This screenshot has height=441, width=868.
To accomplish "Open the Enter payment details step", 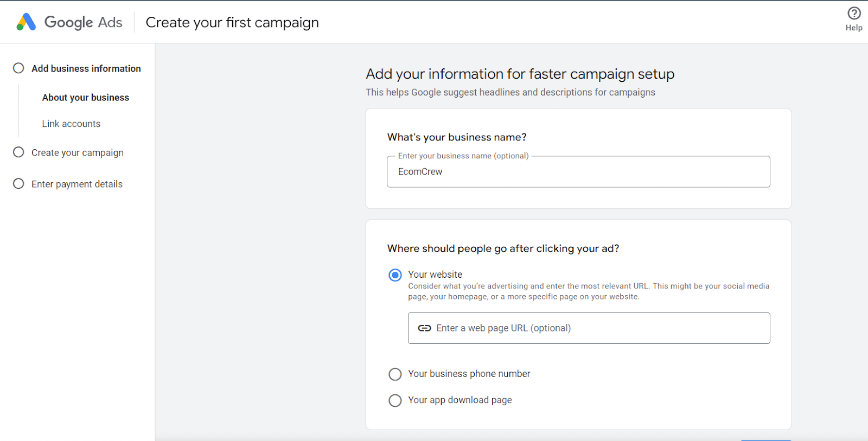I will (x=77, y=184).
